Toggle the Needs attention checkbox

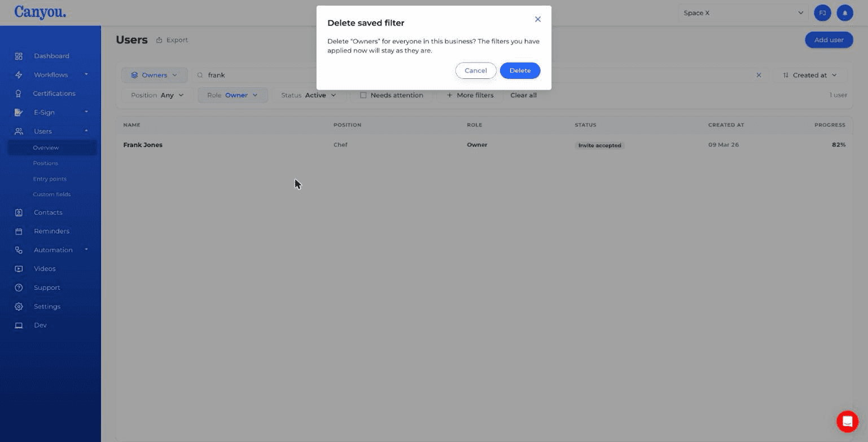363,95
